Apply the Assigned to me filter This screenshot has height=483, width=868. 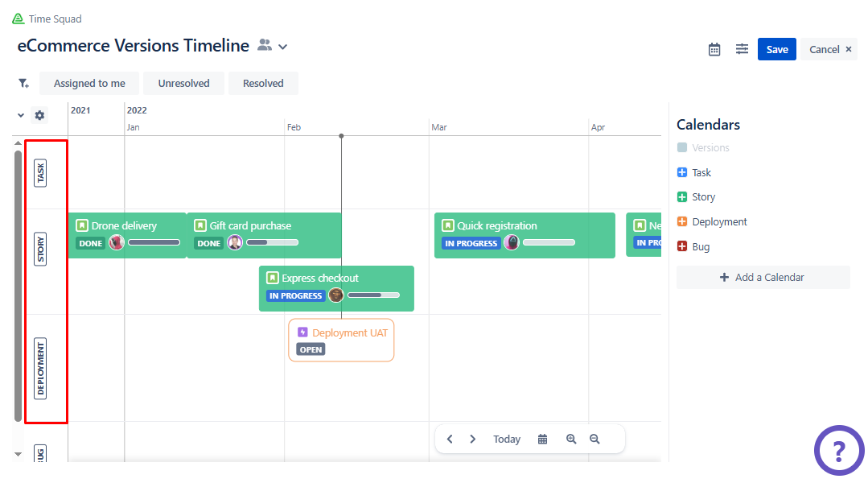pos(89,83)
